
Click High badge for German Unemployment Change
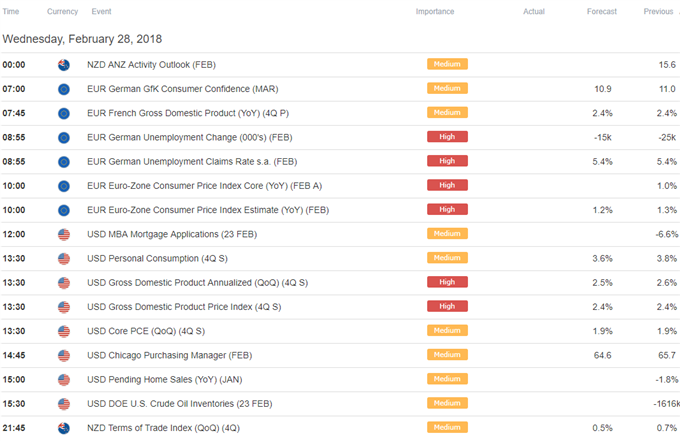447,137
